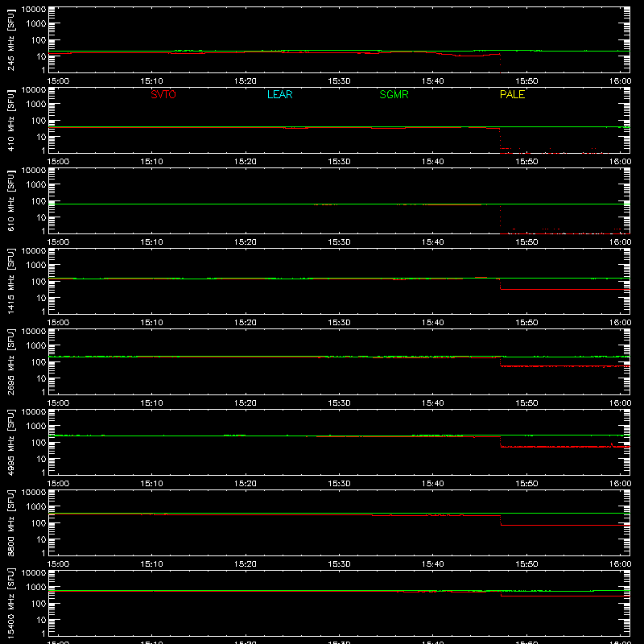Click the 100 y-tick of 15400 MHz plot
This screenshot has width=644, height=644.
pos(39,604)
